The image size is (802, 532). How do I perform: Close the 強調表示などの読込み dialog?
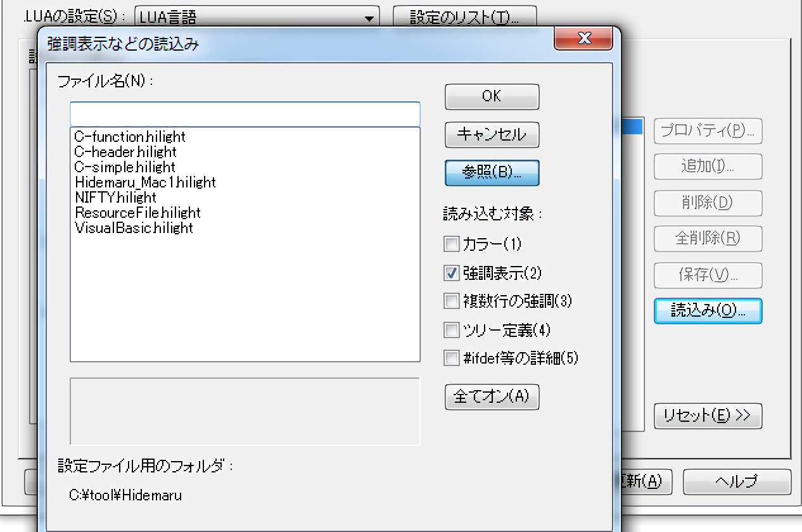click(583, 39)
